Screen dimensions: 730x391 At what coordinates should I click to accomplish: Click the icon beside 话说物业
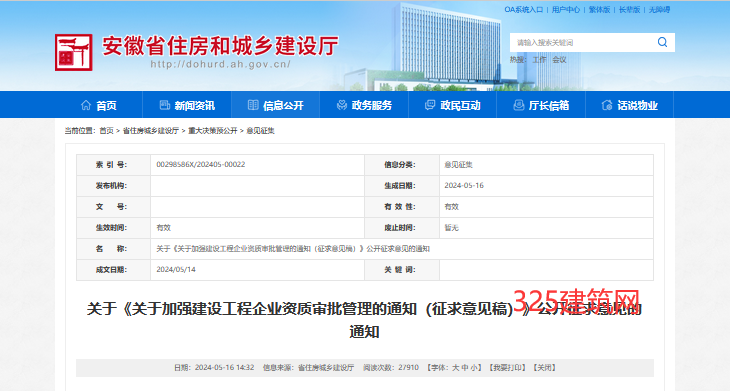point(607,105)
